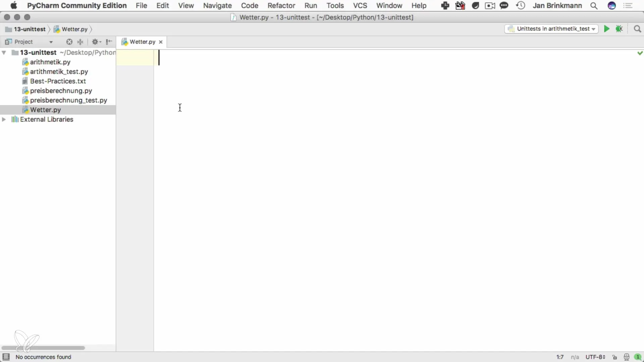
Task: Open the VCS menu
Action: point(360,6)
